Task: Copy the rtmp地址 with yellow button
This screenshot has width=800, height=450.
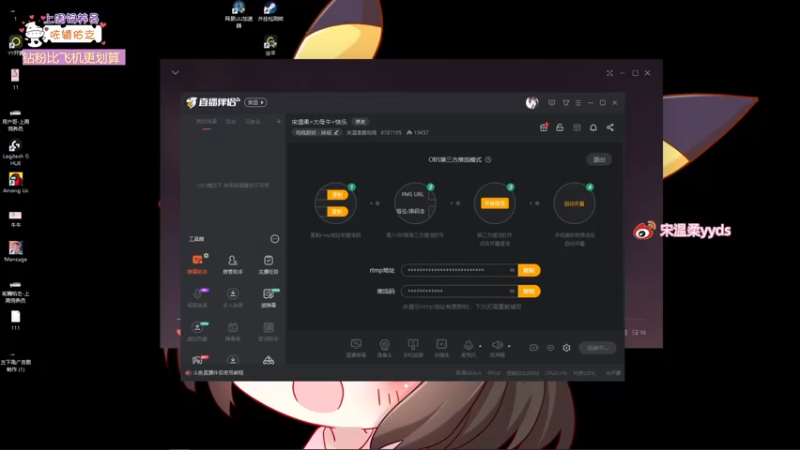Action: [x=529, y=270]
